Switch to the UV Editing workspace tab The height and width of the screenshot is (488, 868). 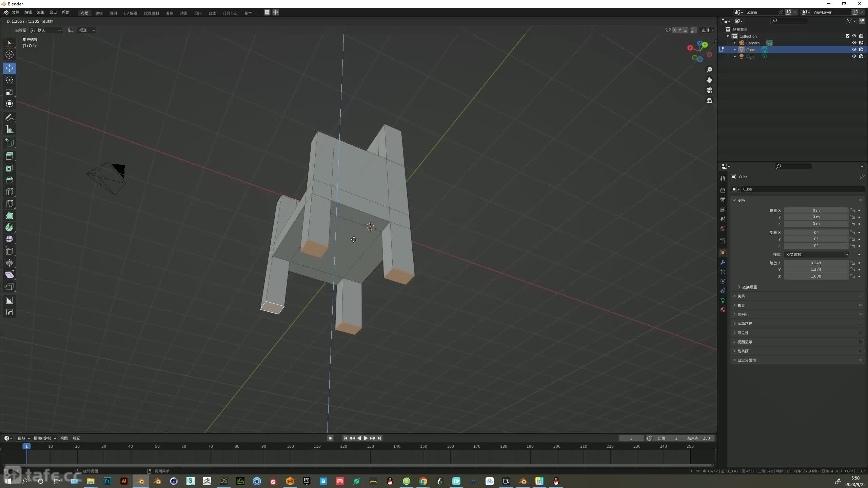click(x=130, y=13)
